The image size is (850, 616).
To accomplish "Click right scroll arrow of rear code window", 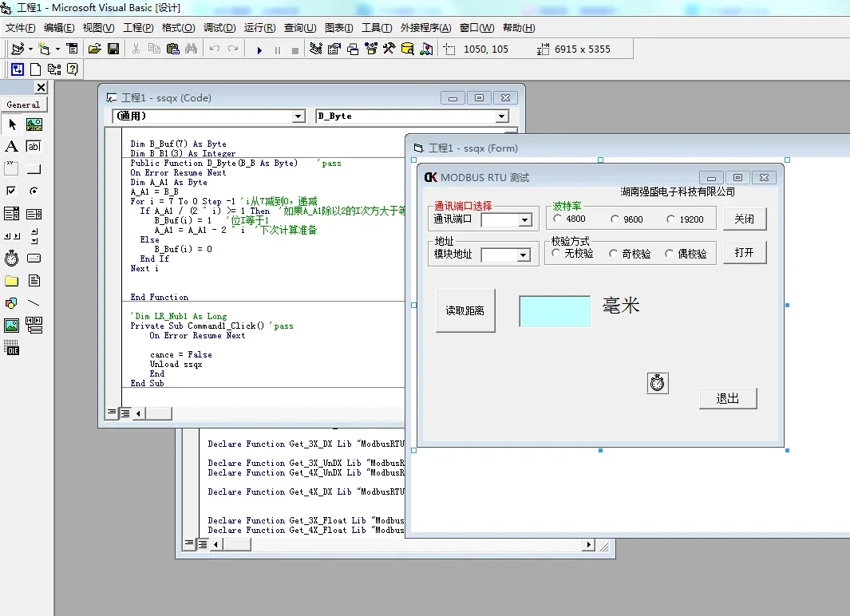I will tap(588, 544).
